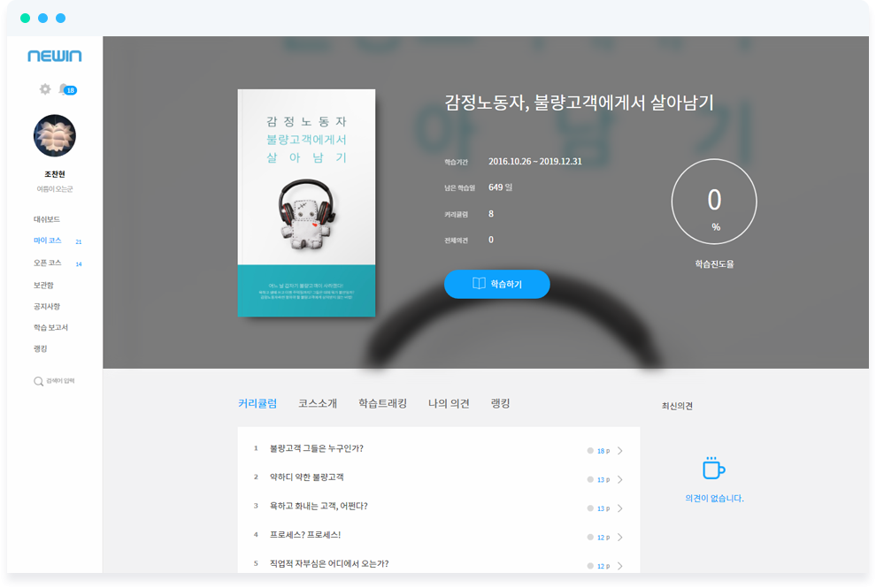Click status dot for lesson 2 악하디 악한 불량고객
This screenshot has width=876, height=588.
590,479
